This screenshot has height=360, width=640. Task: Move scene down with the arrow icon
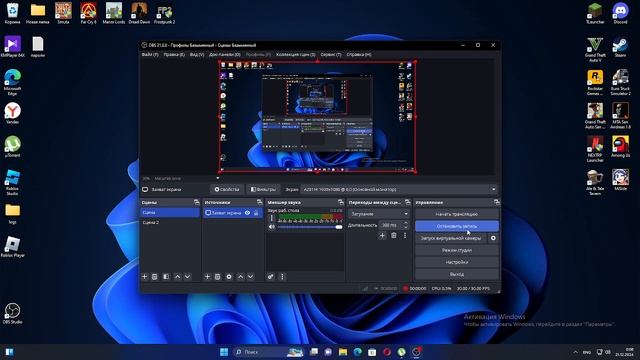click(187, 277)
